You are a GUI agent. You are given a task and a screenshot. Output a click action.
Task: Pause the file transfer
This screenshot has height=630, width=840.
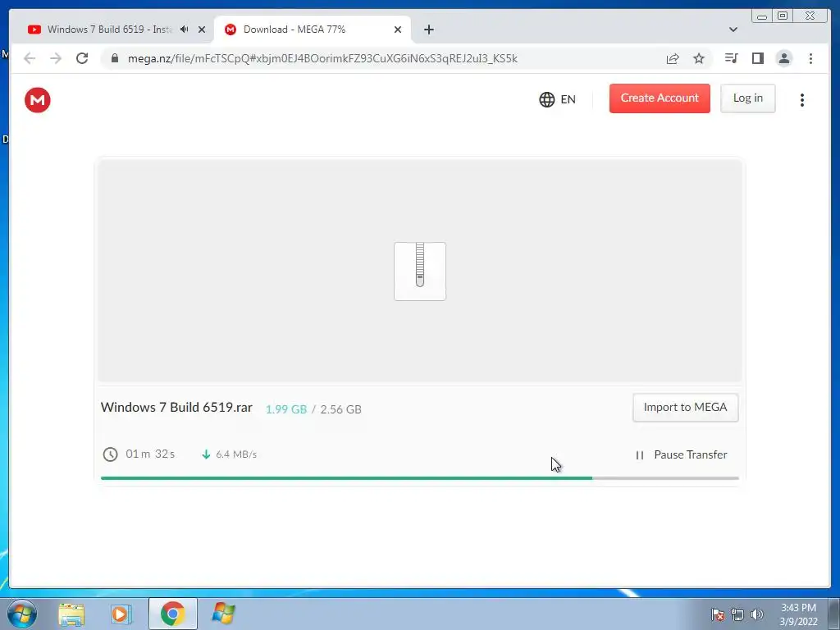click(x=682, y=454)
